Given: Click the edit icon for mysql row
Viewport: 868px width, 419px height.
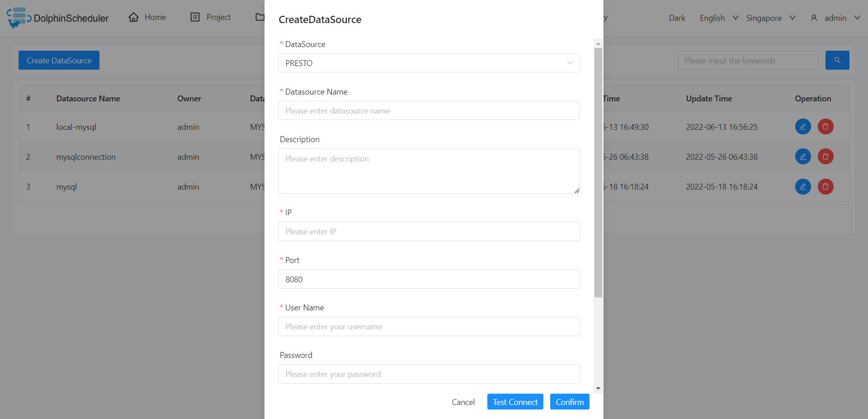Looking at the screenshot, I should pos(803,186).
